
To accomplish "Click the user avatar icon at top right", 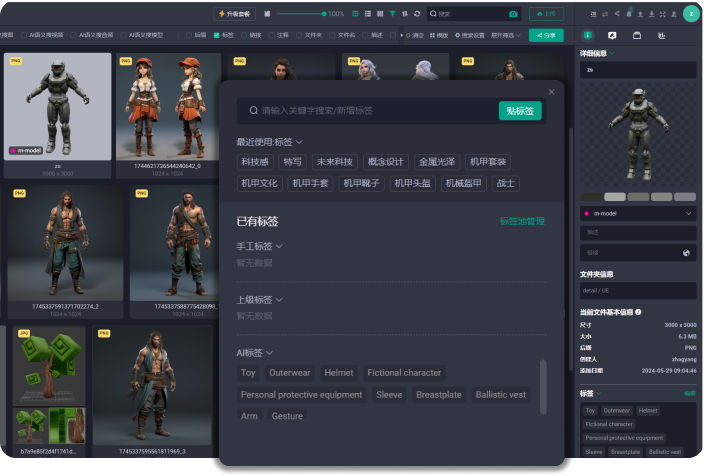I will pyautogui.click(x=690, y=14).
